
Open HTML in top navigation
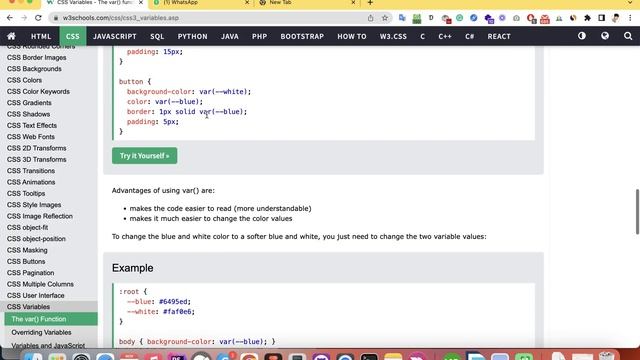41,36
